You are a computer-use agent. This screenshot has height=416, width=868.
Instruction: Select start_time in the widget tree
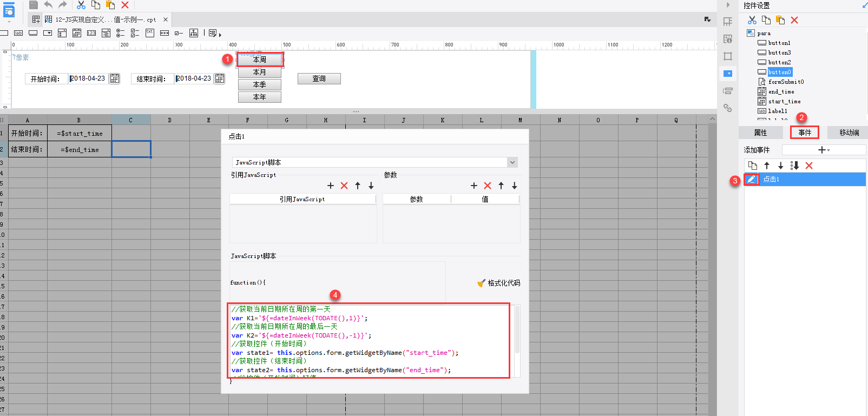(x=784, y=101)
